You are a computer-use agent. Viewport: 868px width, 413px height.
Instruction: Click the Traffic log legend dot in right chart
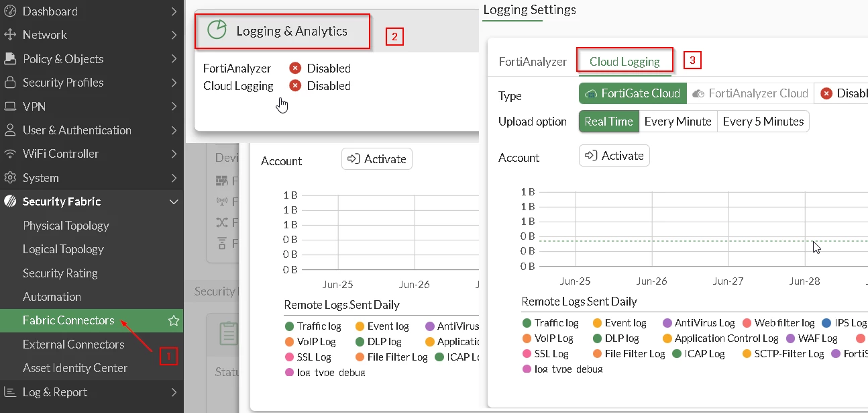pos(527,323)
